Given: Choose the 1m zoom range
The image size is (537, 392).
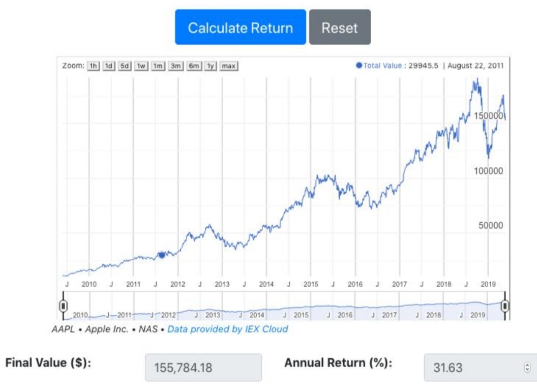Looking at the screenshot, I should pos(158,66).
